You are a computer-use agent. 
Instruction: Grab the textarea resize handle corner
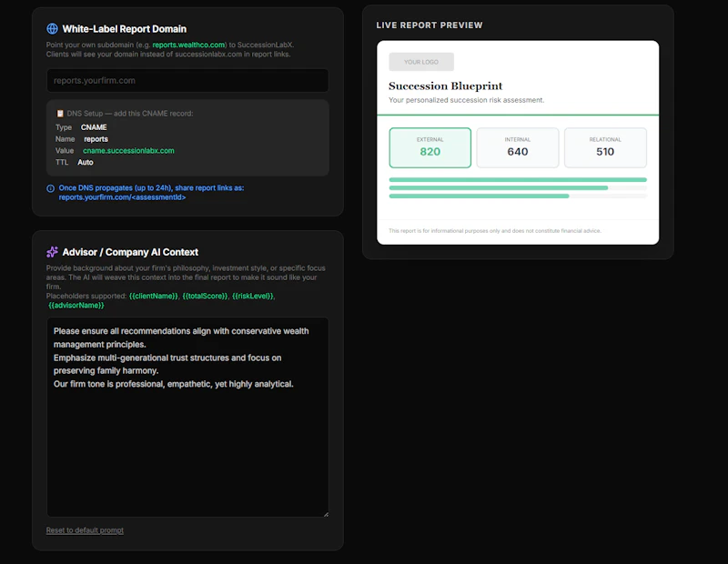pos(326,514)
